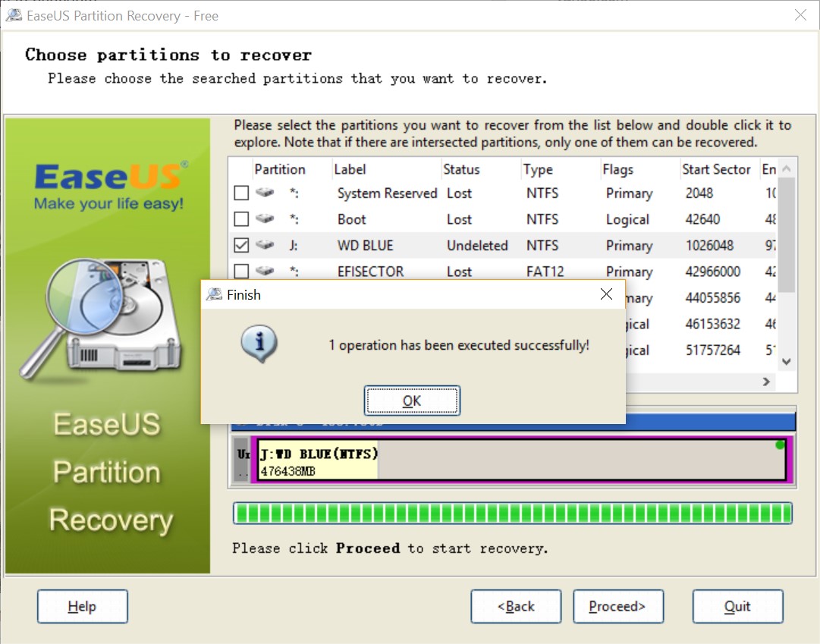Click the System Reserved partition drive icon

(x=265, y=193)
